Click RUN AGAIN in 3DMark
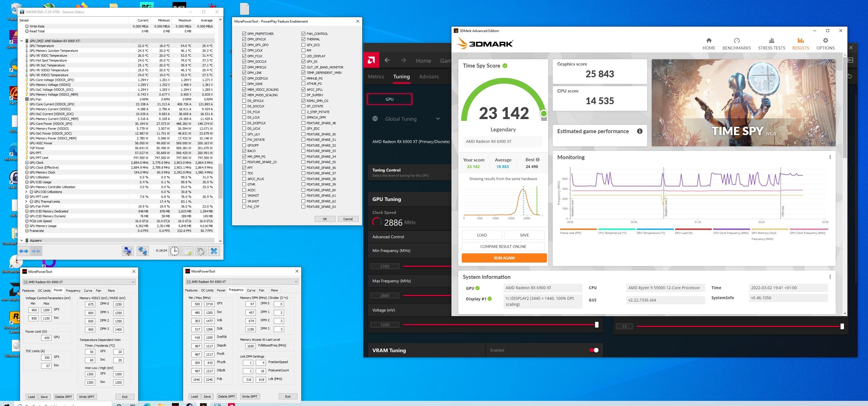868x406 pixels. coord(504,258)
